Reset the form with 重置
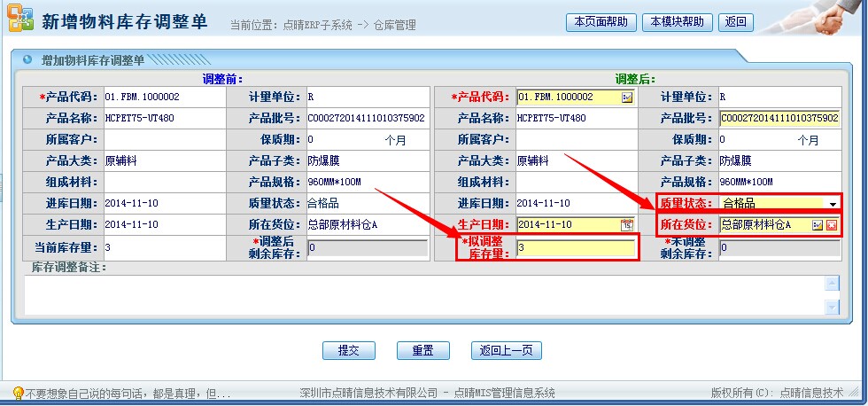 (x=423, y=351)
